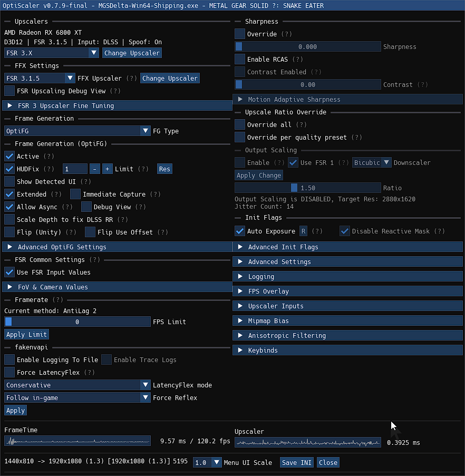Image resolution: width=465 pixels, height=476 pixels.
Task: Increase HUDFix limit with the plus button
Action: pos(107,169)
